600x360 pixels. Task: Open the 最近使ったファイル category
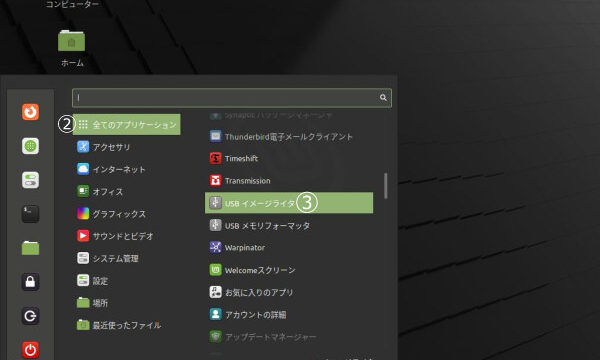click(x=127, y=325)
